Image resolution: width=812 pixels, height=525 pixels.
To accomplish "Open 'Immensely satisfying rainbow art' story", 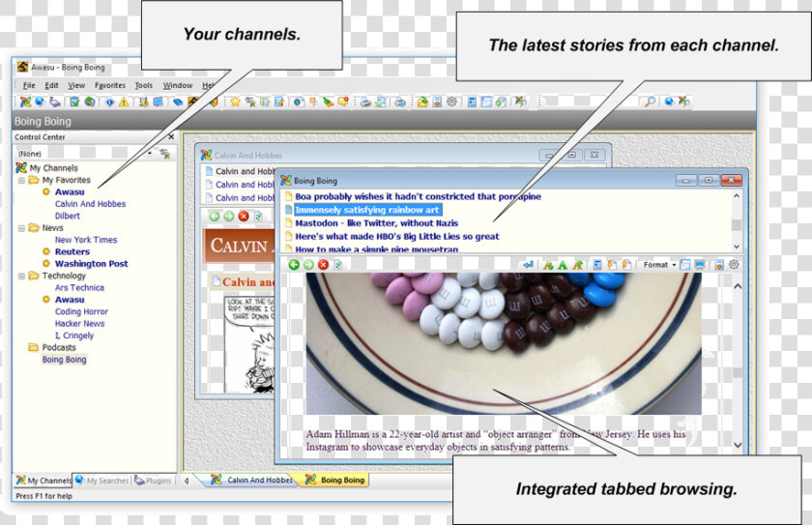I will [367, 210].
